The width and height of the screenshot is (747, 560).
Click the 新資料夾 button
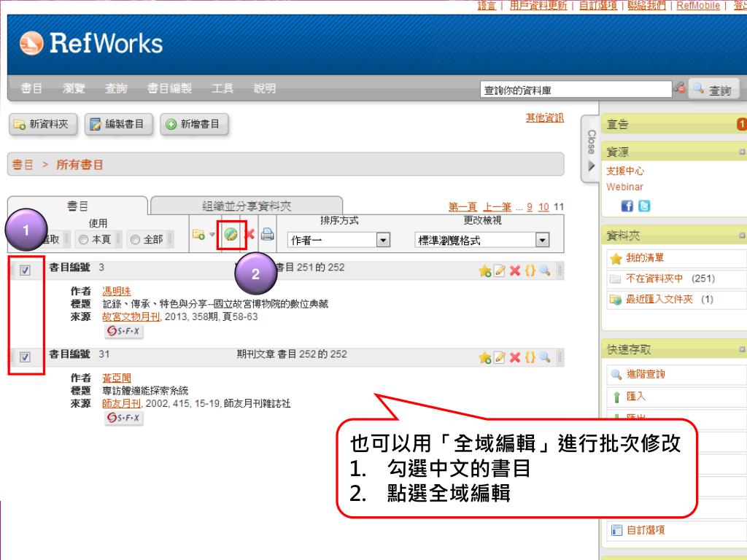point(43,124)
